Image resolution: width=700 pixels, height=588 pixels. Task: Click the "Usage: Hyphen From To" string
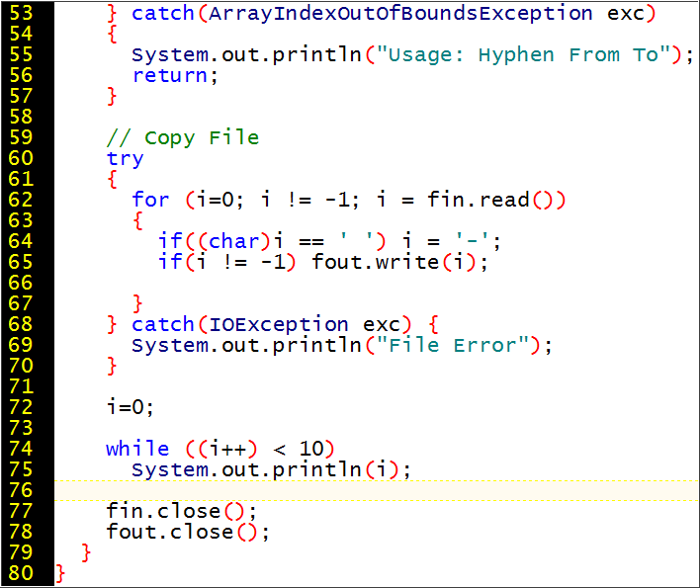click(x=524, y=55)
